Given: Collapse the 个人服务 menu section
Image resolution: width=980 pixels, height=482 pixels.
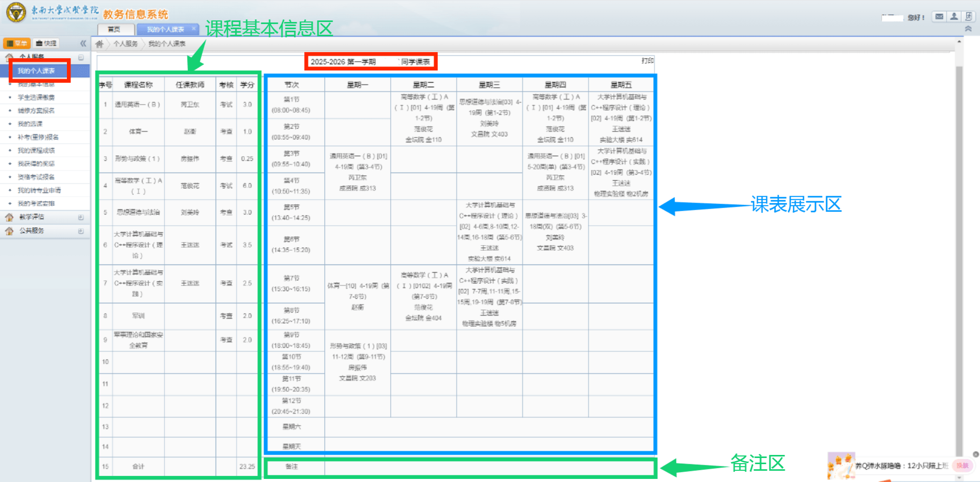Looking at the screenshot, I should pyautogui.click(x=81, y=57).
